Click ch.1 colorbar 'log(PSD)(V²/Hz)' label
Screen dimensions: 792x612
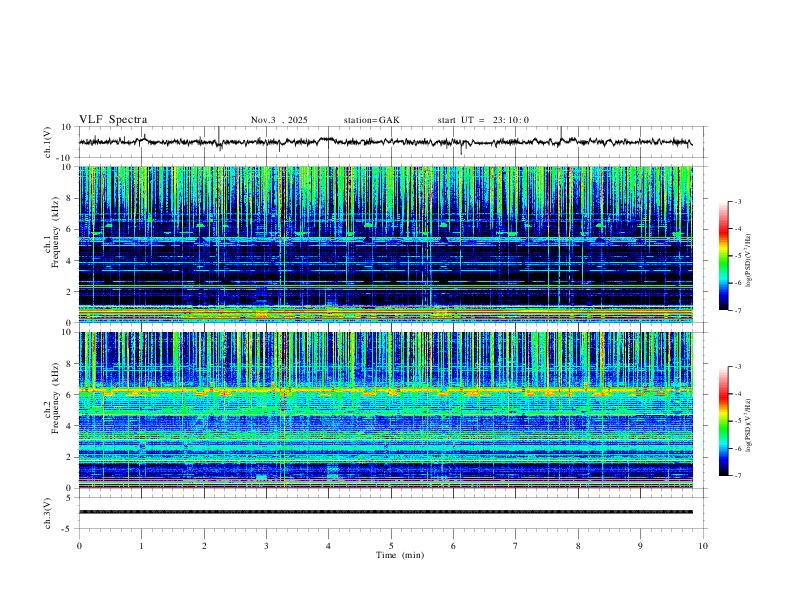tap(749, 261)
